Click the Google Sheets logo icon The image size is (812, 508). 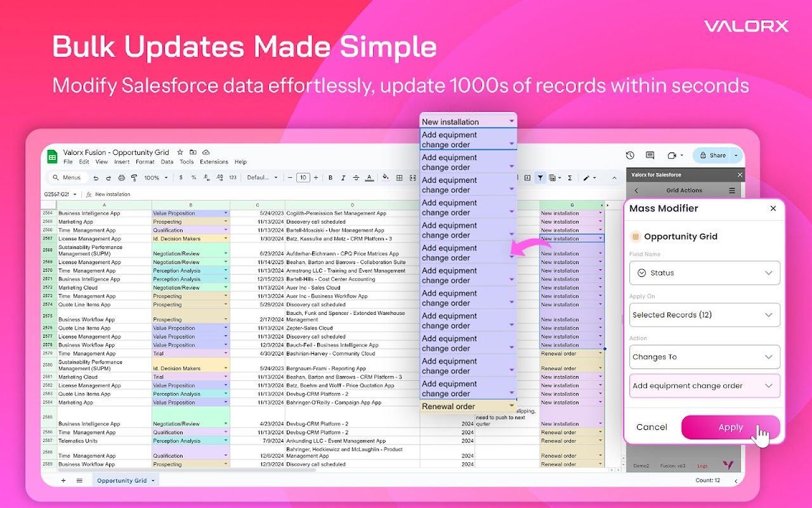coord(52,157)
